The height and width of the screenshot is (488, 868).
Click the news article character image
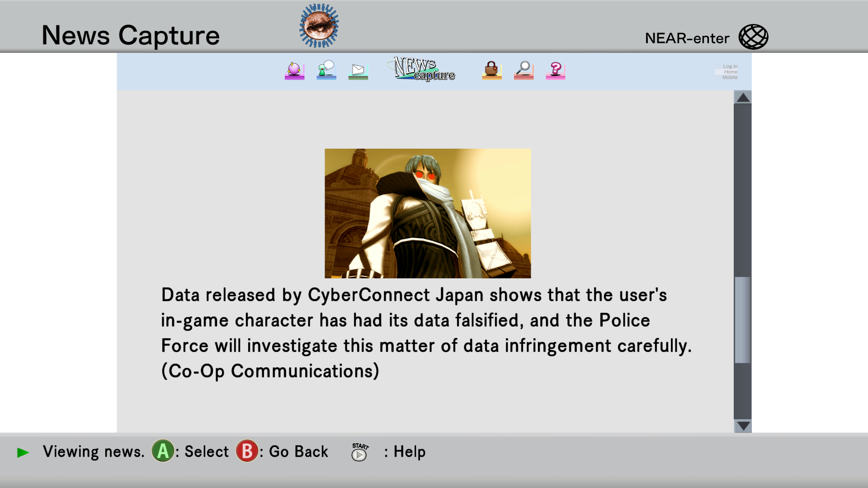(428, 213)
